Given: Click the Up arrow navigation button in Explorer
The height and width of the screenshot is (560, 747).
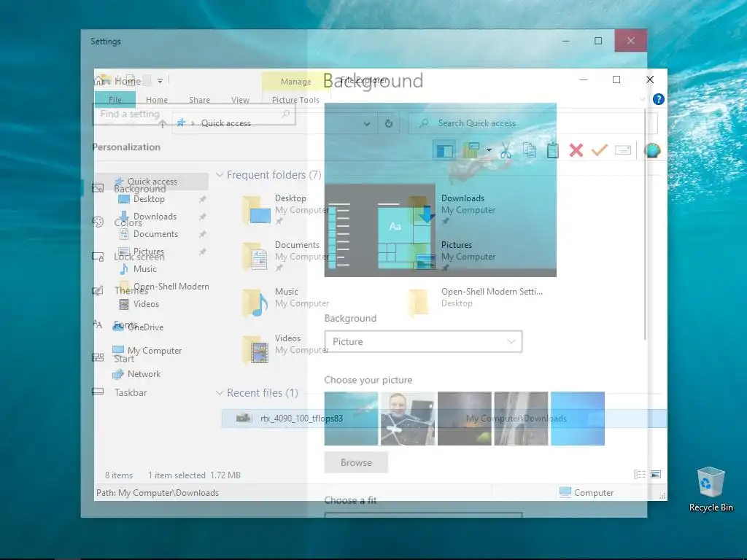Looking at the screenshot, I should 163,124.
